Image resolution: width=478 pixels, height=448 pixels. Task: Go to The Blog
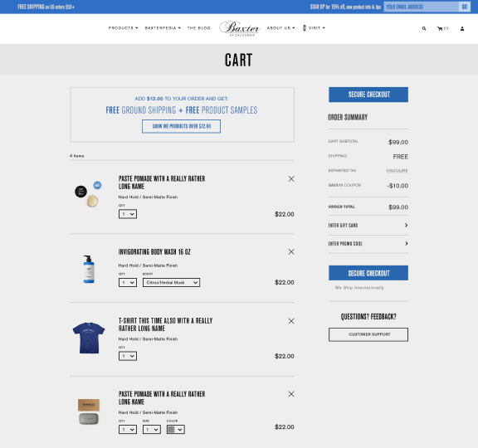[199, 28]
